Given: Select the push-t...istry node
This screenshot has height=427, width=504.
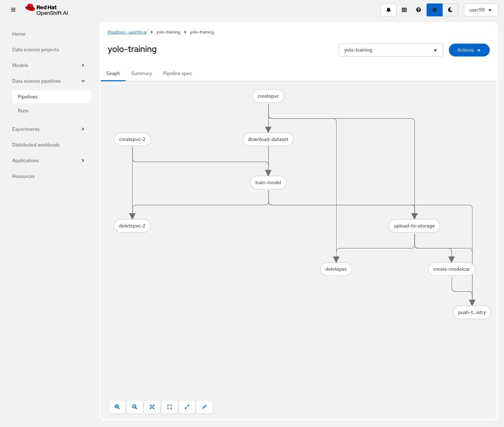Looking at the screenshot, I should point(472,312).
